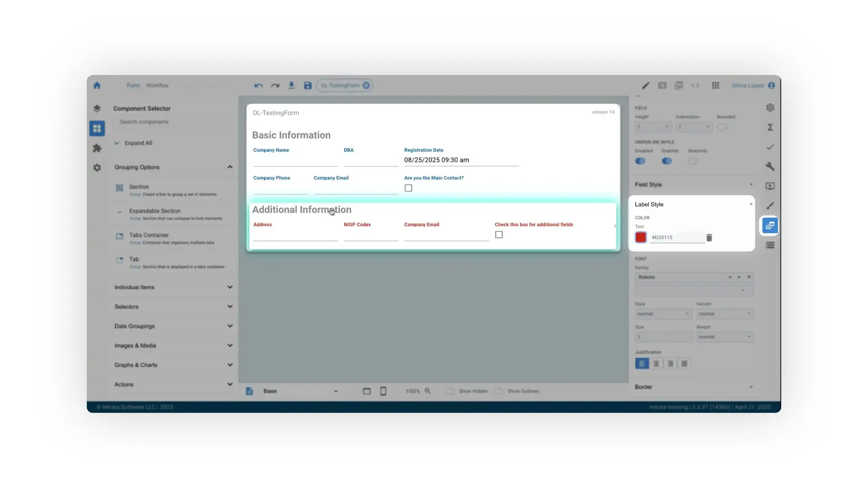
Task: Save the form using the save icon
Action: pos(307,85)
